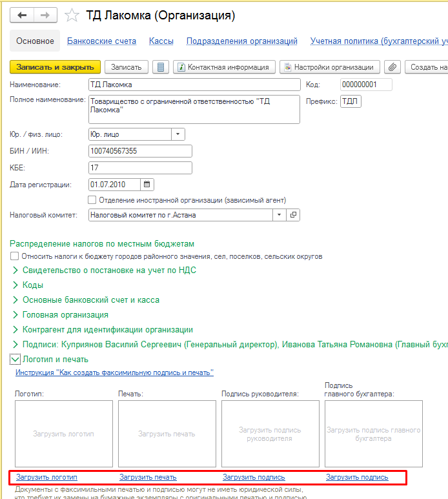
Task: Open the tax committee record via open icon
Action: 293,215
